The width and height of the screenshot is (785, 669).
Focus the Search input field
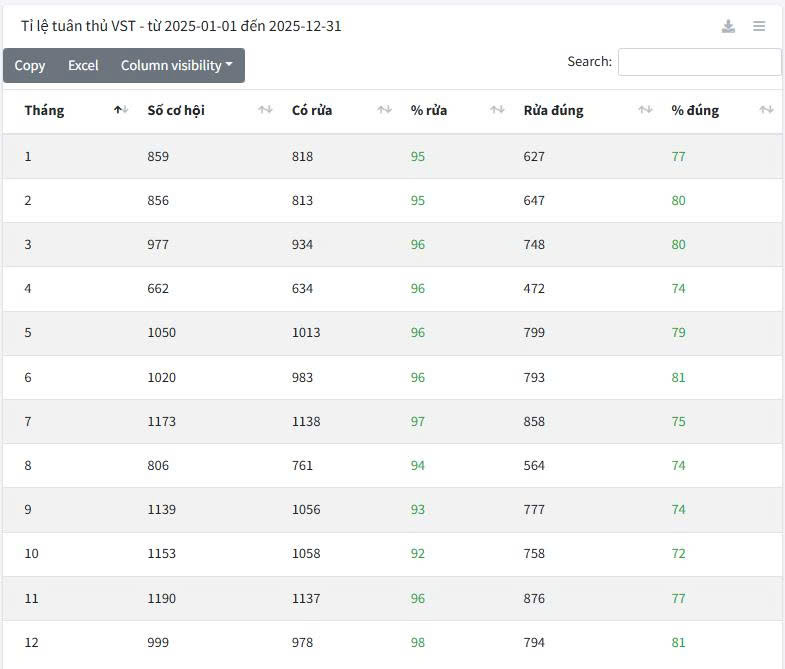(x=699, y=62)
